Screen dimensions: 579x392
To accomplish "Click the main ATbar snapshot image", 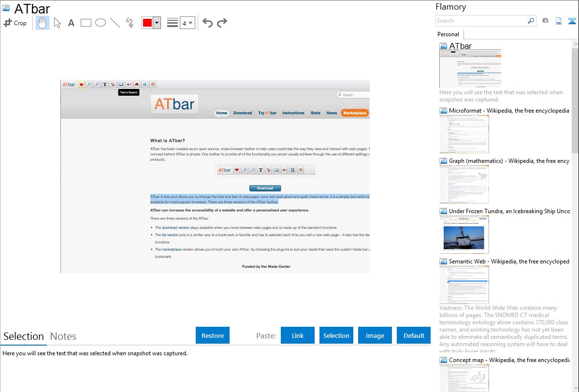I will [x=215, y=176].
